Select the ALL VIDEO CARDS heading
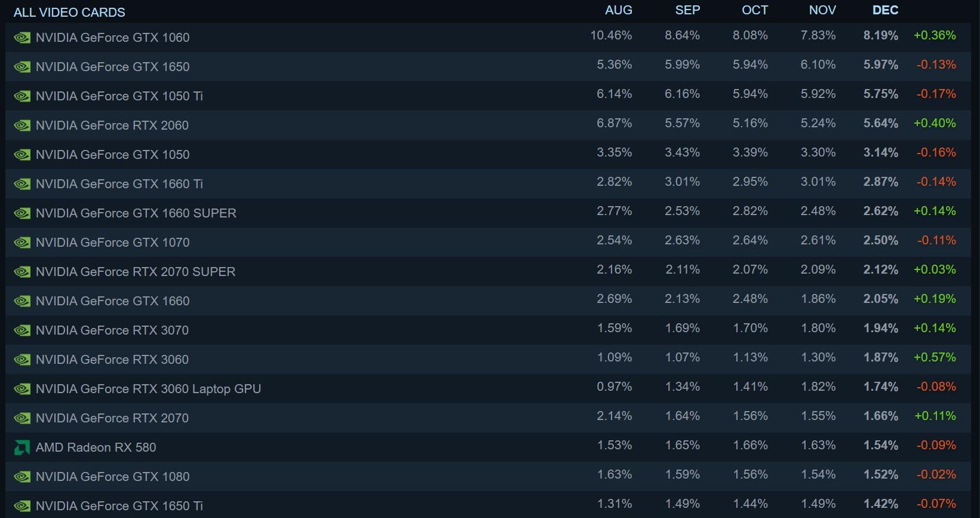 (x=69, y=12)
